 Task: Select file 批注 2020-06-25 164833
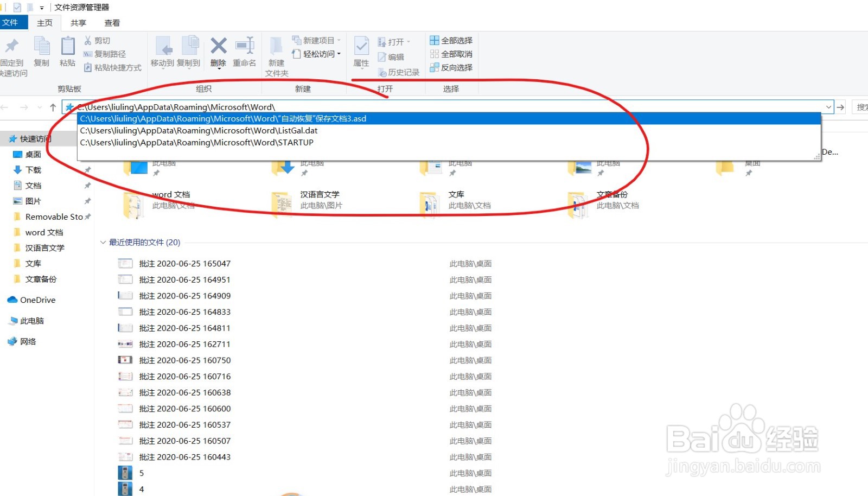pos(184,312)
